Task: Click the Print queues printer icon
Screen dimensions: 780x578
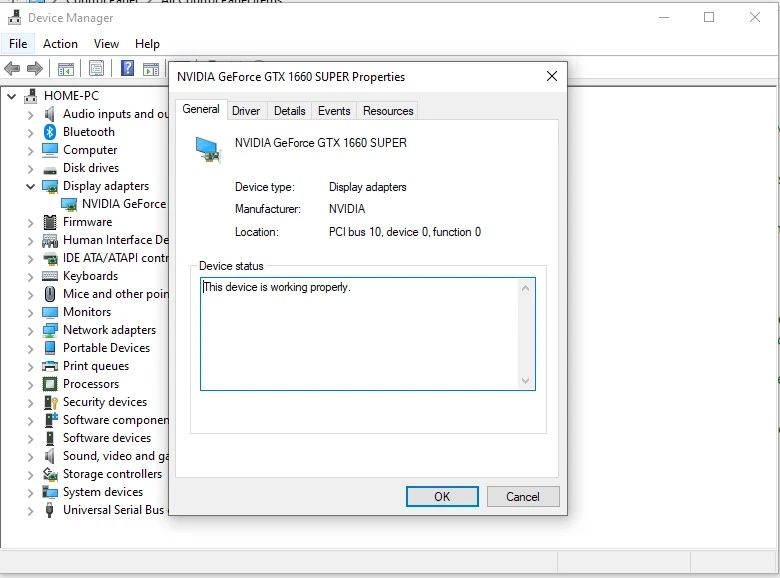Action: pos(50,366)
